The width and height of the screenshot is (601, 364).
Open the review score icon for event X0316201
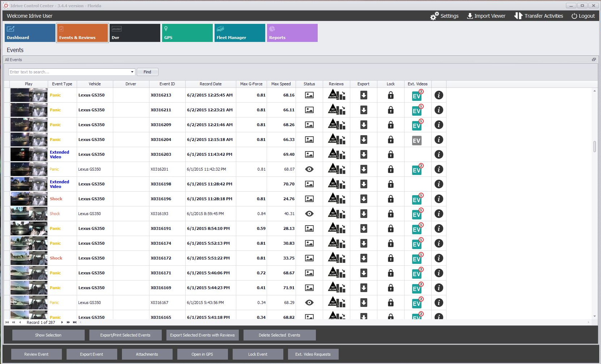337,169
